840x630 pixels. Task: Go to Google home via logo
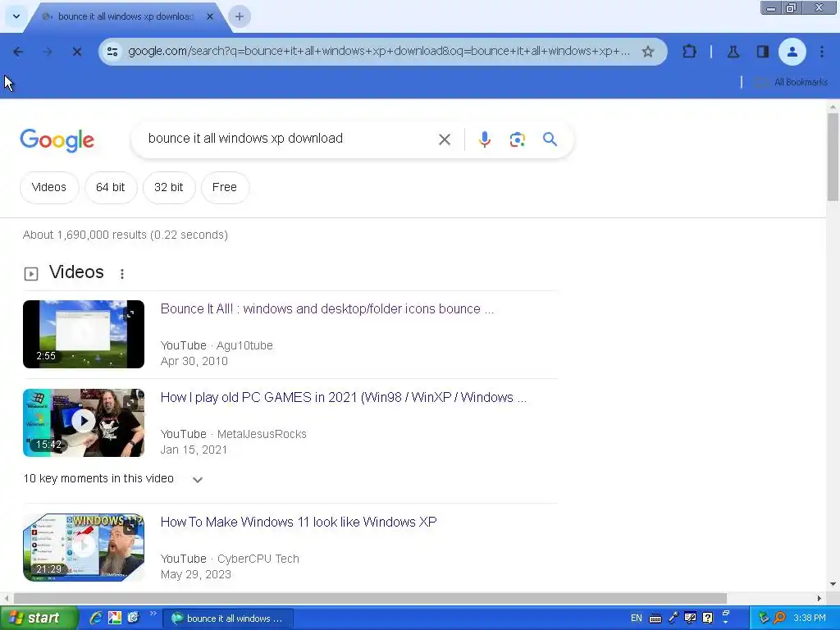click(57, 140)
